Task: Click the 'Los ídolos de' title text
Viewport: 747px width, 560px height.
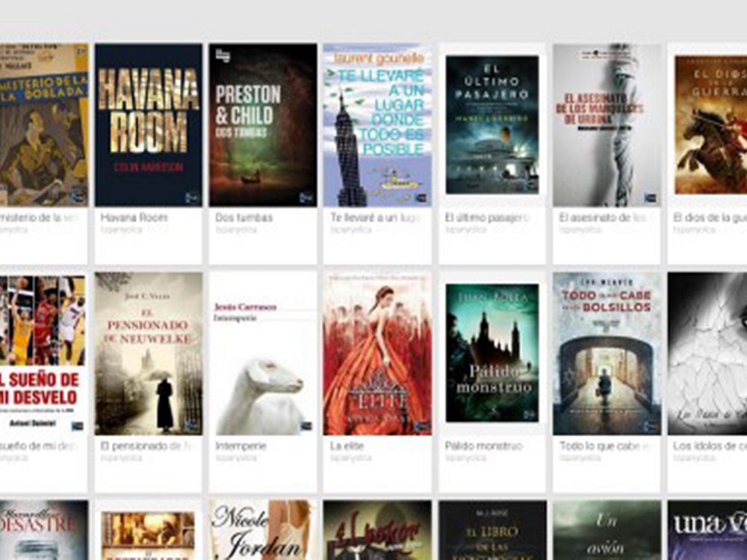Action: tap(710, 447)
